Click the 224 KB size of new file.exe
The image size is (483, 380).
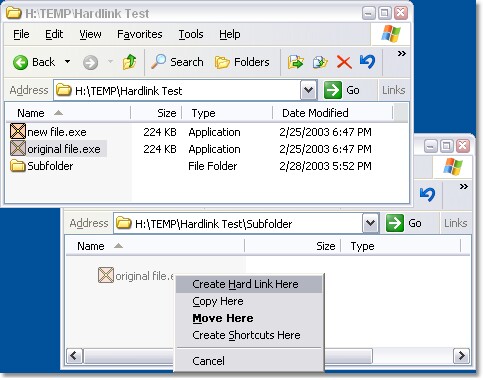[160, 132]
